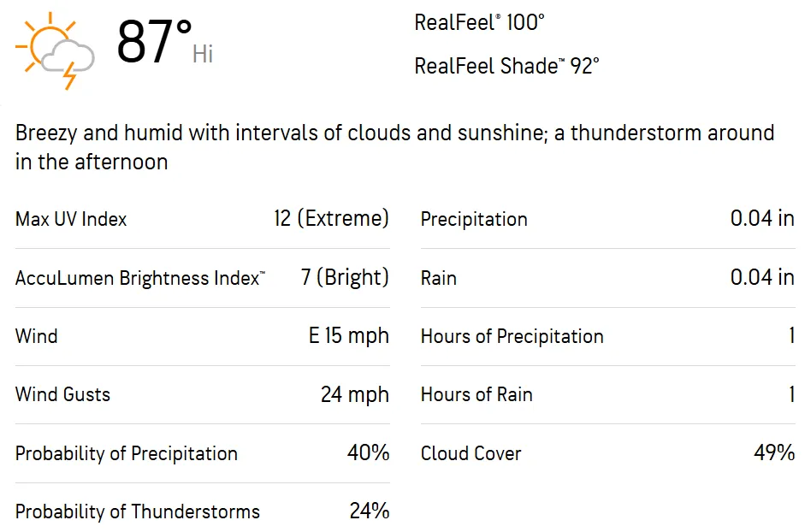Select the 7 (Bright) brightness value

click(x=345, y=277)
